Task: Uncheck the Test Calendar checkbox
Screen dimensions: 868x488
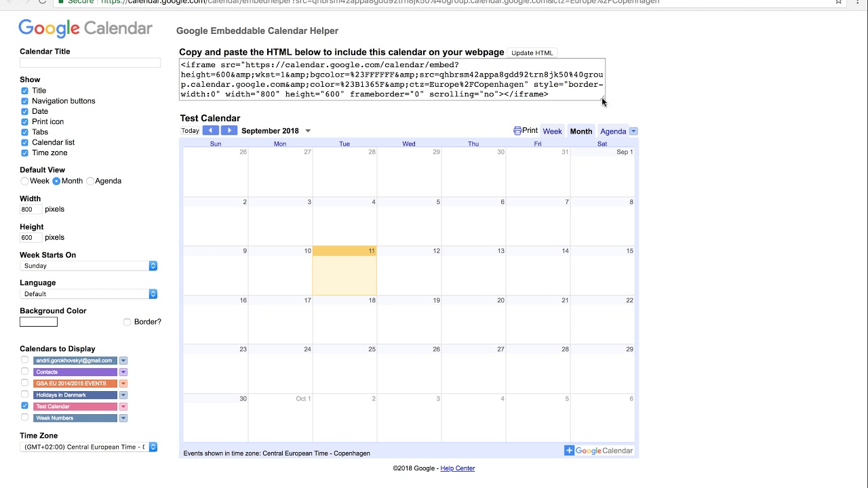Action: pyautogui.click(x=24, y=406)
